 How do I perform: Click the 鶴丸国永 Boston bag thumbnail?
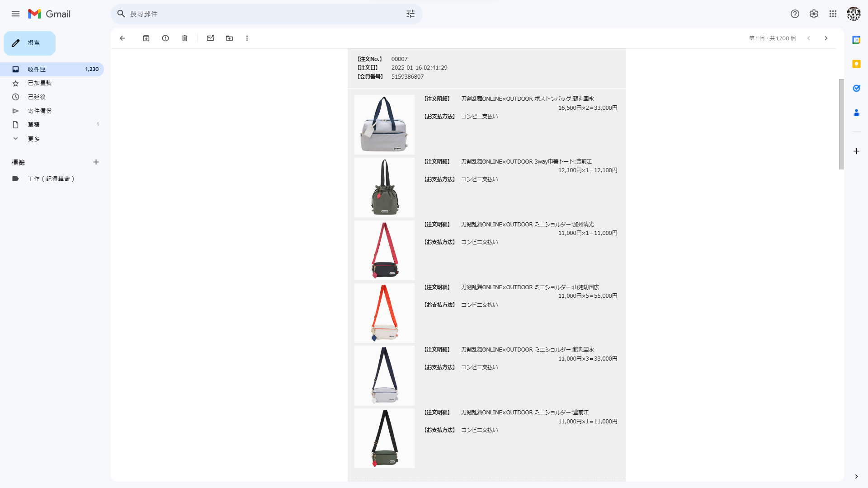point(384,125)
